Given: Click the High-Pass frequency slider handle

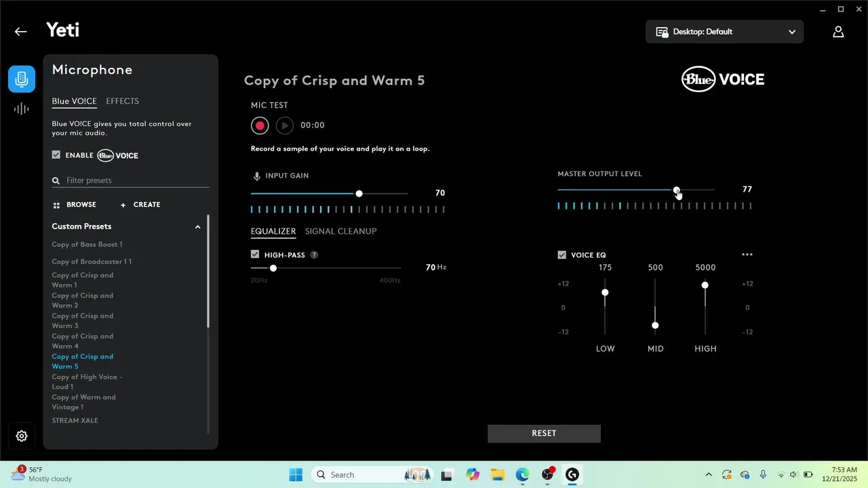Looking at the screenshot, I should coord(273,268).
